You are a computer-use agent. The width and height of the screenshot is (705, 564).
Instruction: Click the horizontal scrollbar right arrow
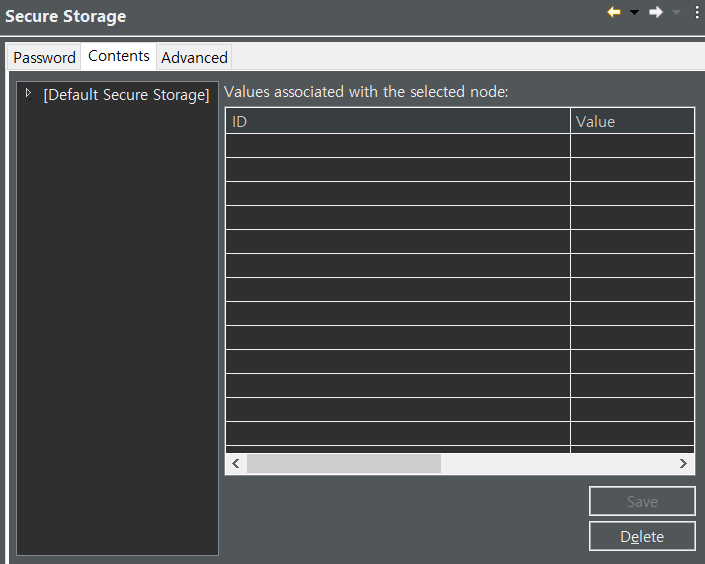[683, 463]
